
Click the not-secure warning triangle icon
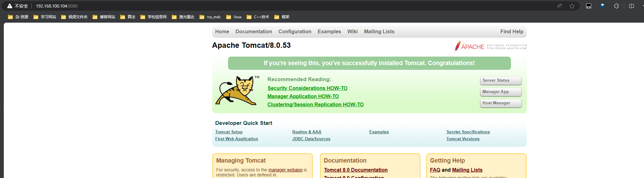pyautogui.click(x=10, y=6)
